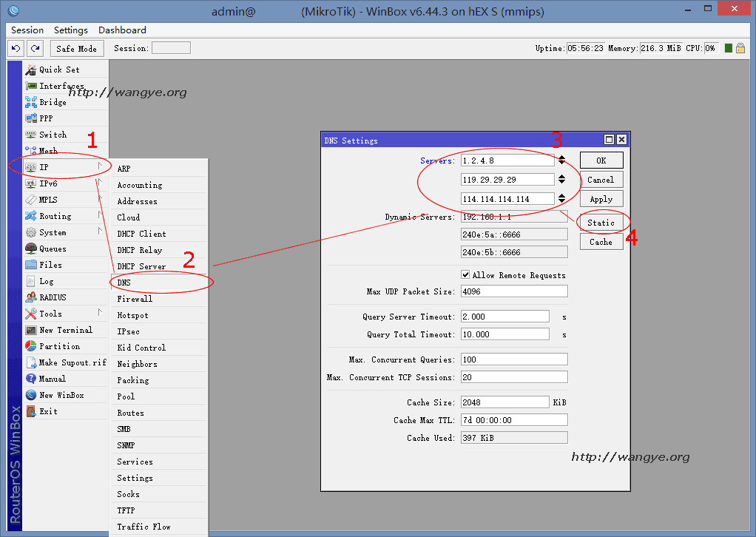Expand the Tools submenu arrow

tap(100, 313)
